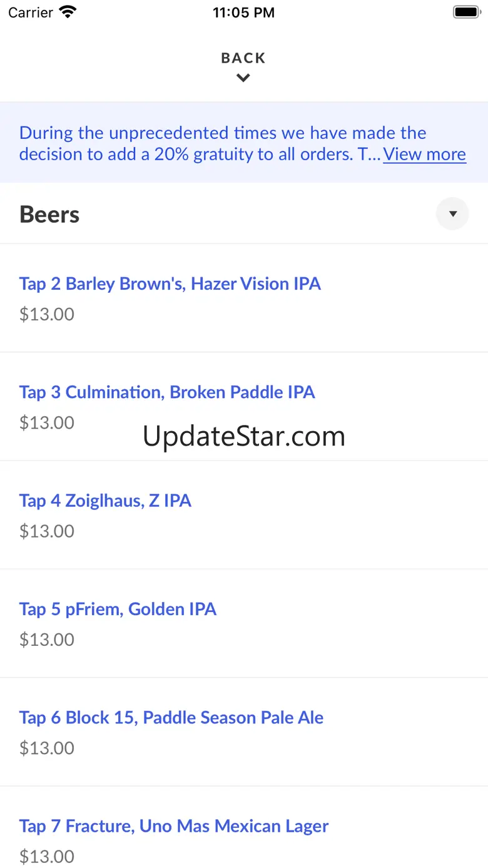Image resolution: width=488 pixels, height=868 pixels.
Task: Select Tap 4 Zoiglhaus Z IPA
Action: (x=244, y=515)
